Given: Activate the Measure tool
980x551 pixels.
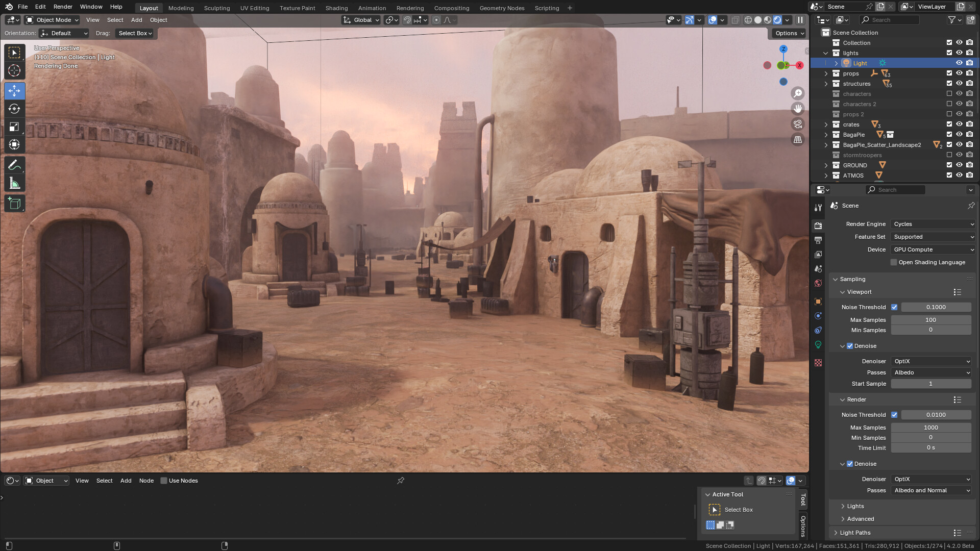Looking at the screenshot, I should 14,182.
